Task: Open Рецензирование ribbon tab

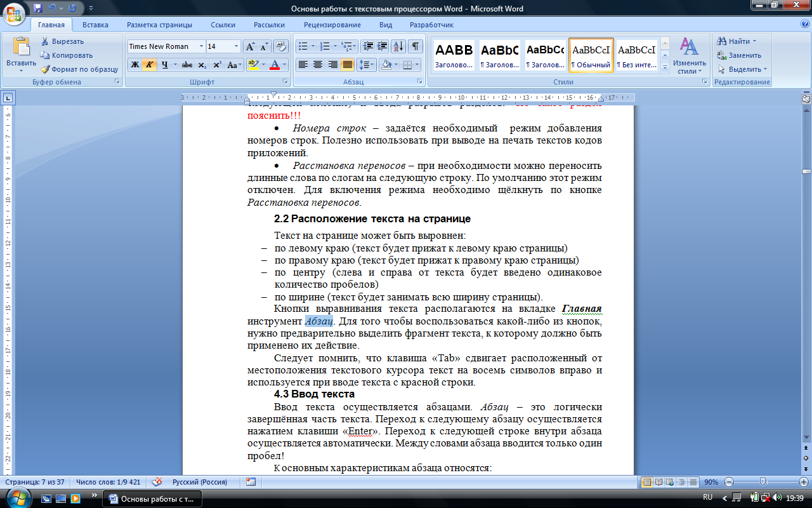Action: (x=332, y=25)
